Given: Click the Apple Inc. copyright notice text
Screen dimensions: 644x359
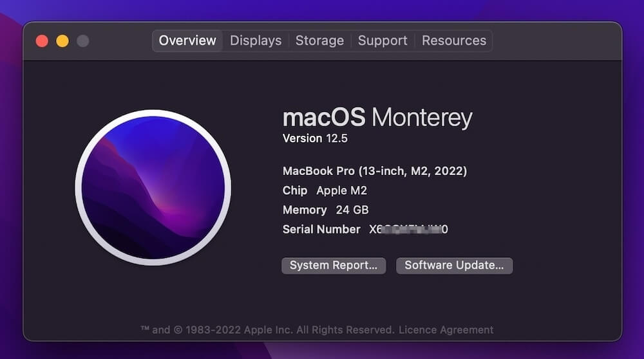Looking at the screenshot, I should click(267, 330).
